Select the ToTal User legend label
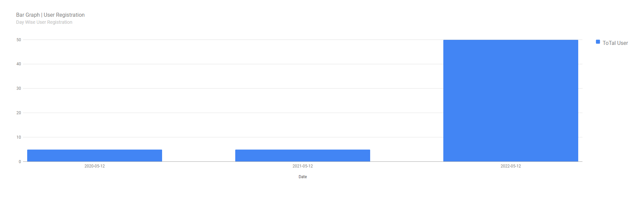The image size is (644, 212). (615, 43)
